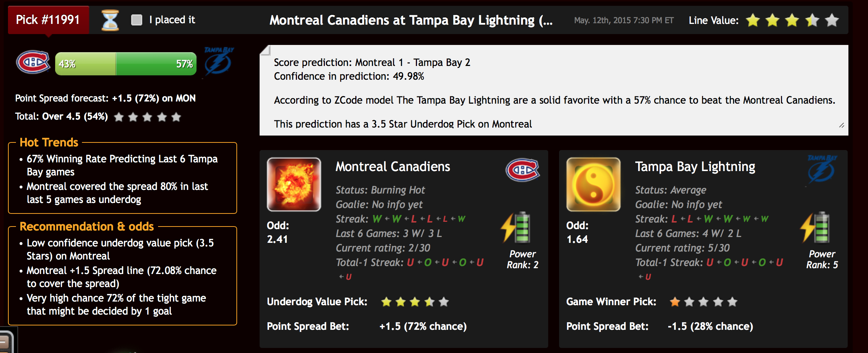Click the yin-yang Average status icon
Viewport: 868px width, 353px height.
[x=594, y=184]
